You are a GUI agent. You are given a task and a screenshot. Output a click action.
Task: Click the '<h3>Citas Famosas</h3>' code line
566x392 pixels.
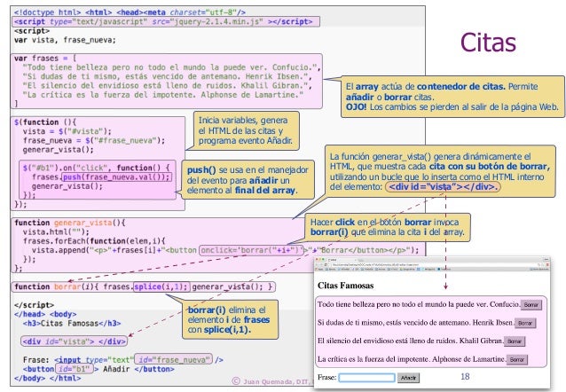point(72,323)
